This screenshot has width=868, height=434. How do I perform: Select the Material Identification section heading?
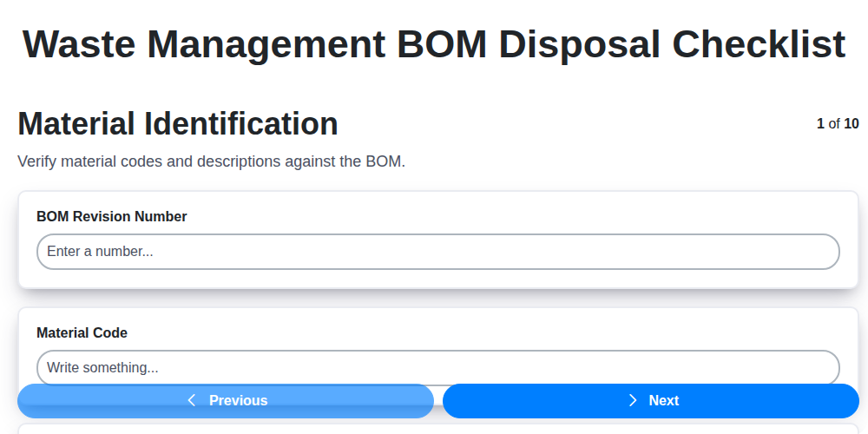178,124
